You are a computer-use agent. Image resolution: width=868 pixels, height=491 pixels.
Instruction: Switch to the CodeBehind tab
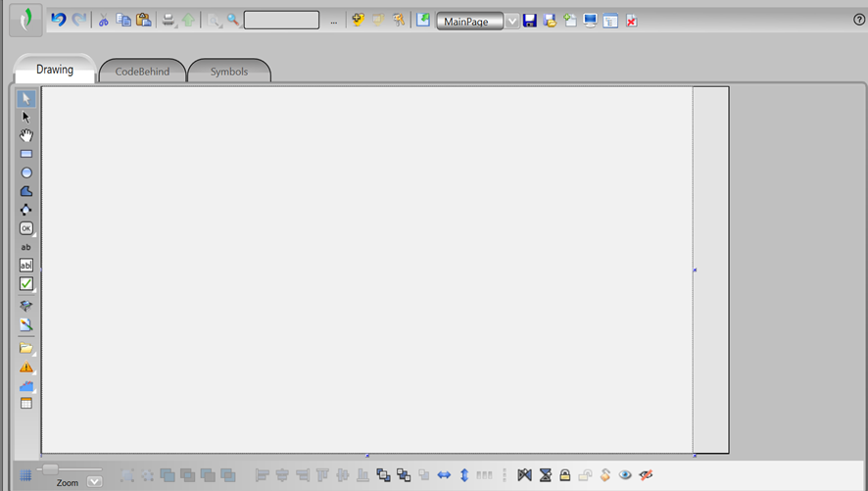(142, 72)
